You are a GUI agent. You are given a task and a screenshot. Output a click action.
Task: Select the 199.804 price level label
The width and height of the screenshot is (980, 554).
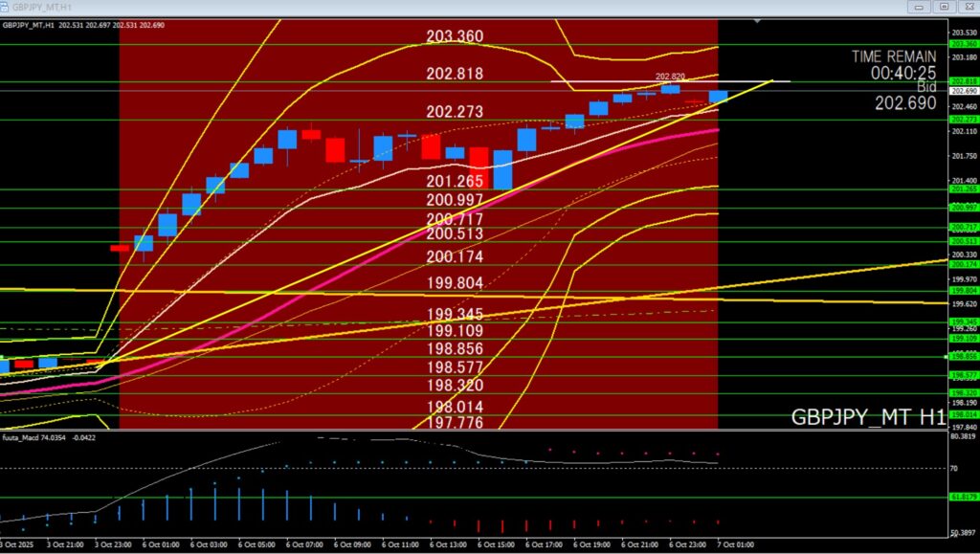(x=455, y=283)
